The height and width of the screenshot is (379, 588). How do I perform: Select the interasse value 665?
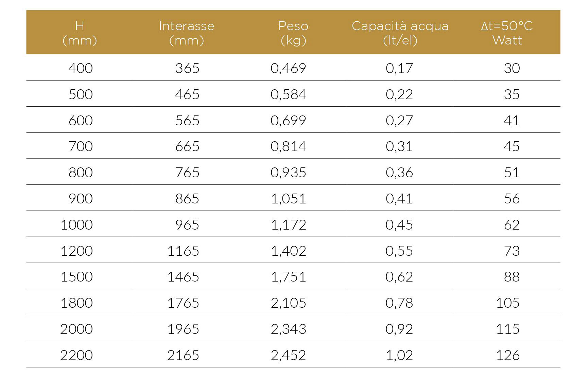[187, 146]
